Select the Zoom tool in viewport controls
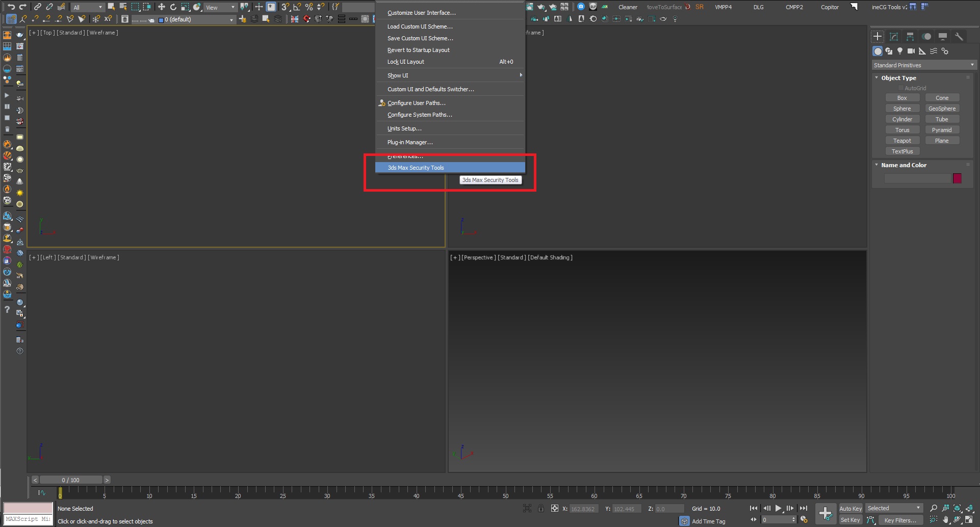This screenshot has height=527, width=980. (934, 508)
